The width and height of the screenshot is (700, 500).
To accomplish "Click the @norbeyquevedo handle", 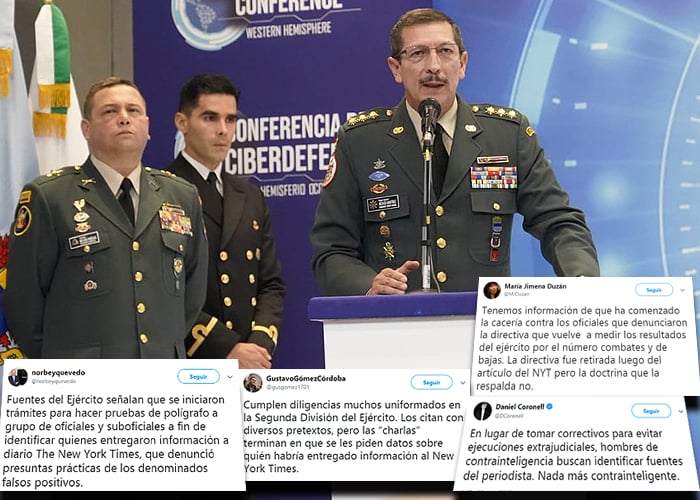I will [54, 381].
